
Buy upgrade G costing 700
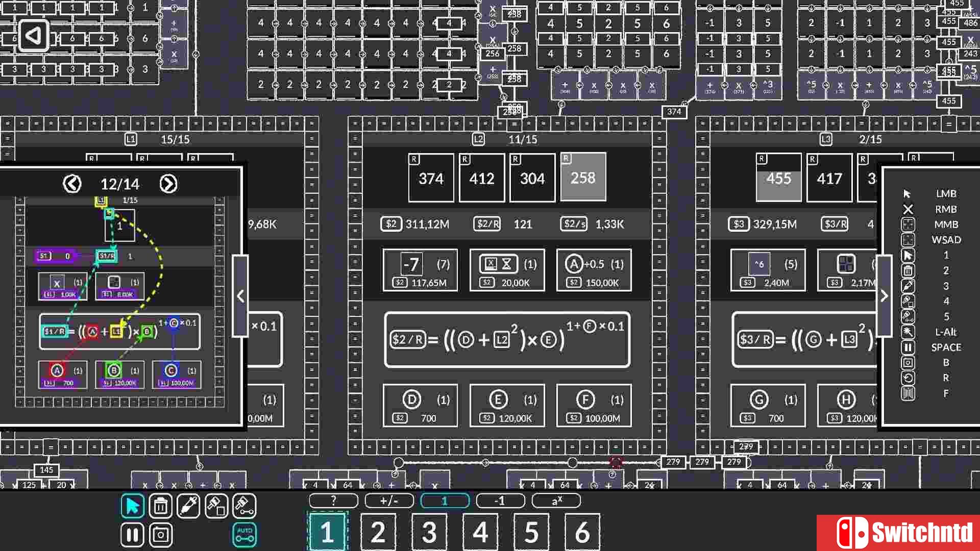(768, 406)
